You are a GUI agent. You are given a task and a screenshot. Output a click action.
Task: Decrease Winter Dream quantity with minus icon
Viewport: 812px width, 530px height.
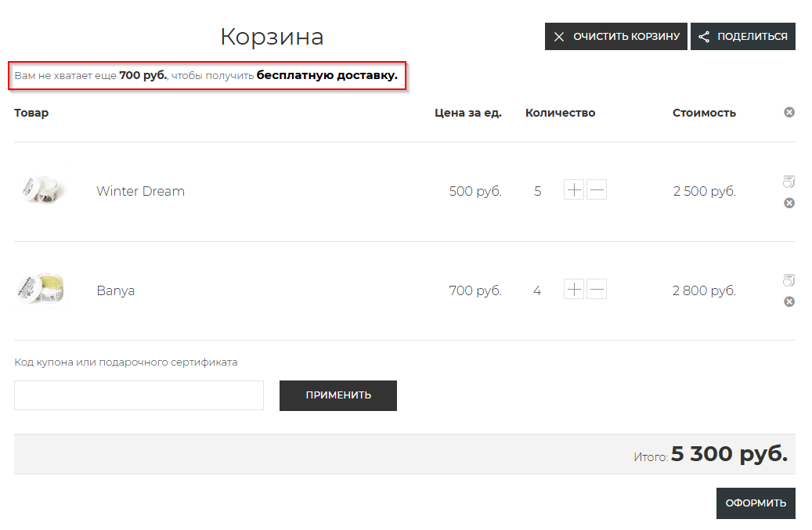[x=597, y=190]
